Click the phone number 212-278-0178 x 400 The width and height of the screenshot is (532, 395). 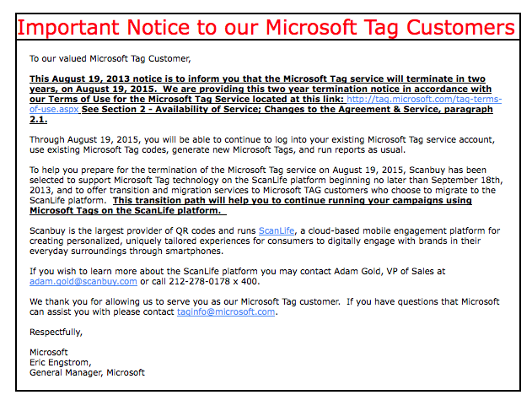214,282
